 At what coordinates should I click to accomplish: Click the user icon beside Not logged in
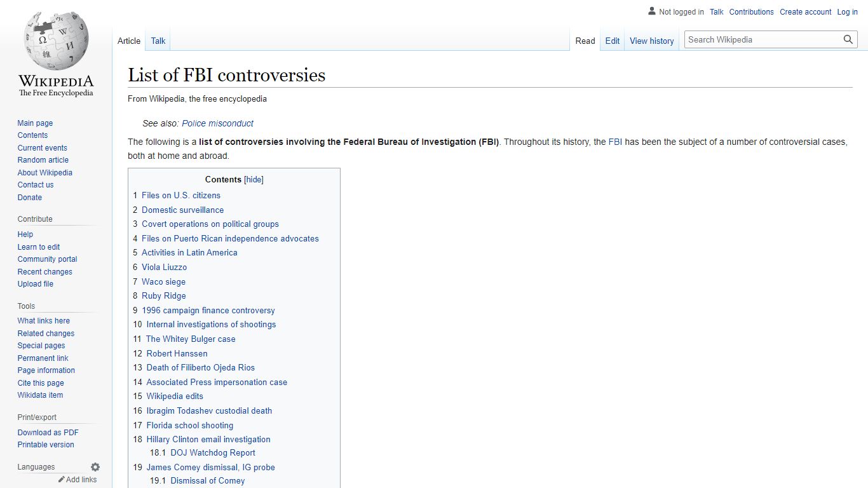[651, 11]
